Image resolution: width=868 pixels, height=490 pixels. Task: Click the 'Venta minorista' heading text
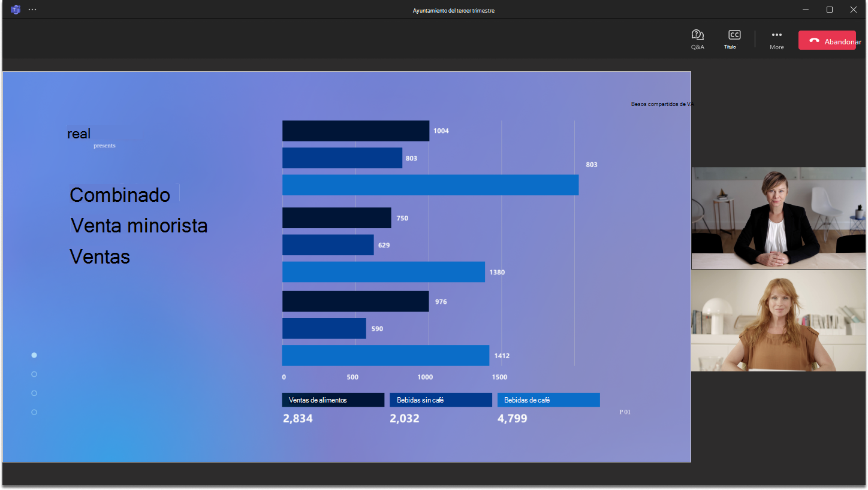pos(139,226)
